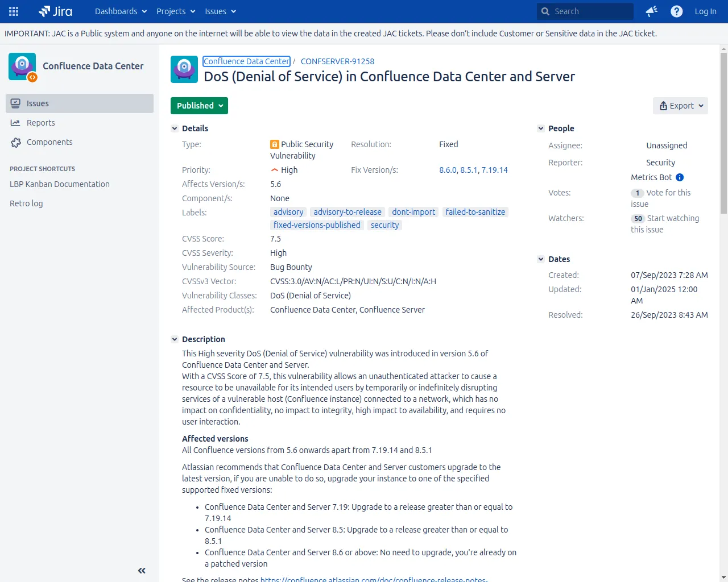Open the Issues top menu
Viewport: 728px width, 582px height.
coord(220,11)
